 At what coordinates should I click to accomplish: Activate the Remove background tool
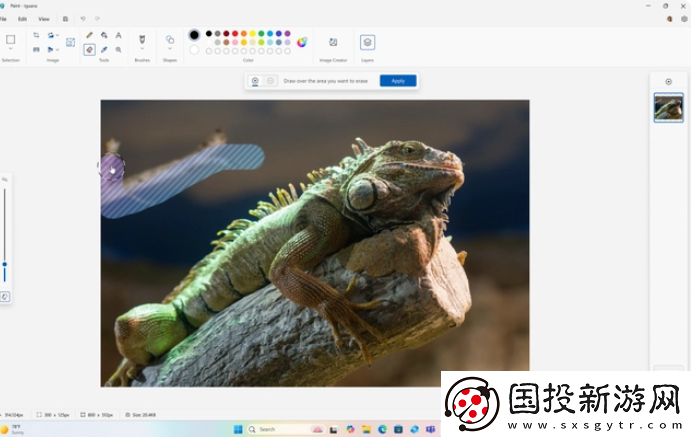[71, 42]
